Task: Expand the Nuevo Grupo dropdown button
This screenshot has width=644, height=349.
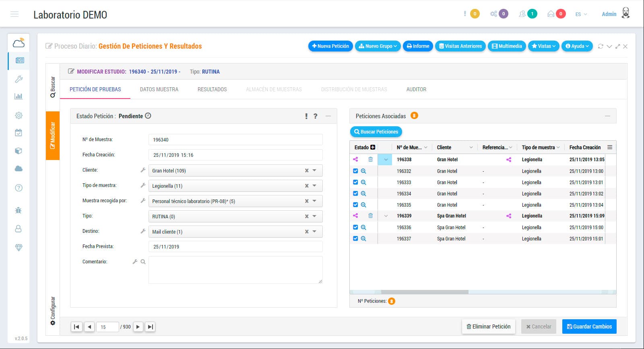Action: [378, 46]
